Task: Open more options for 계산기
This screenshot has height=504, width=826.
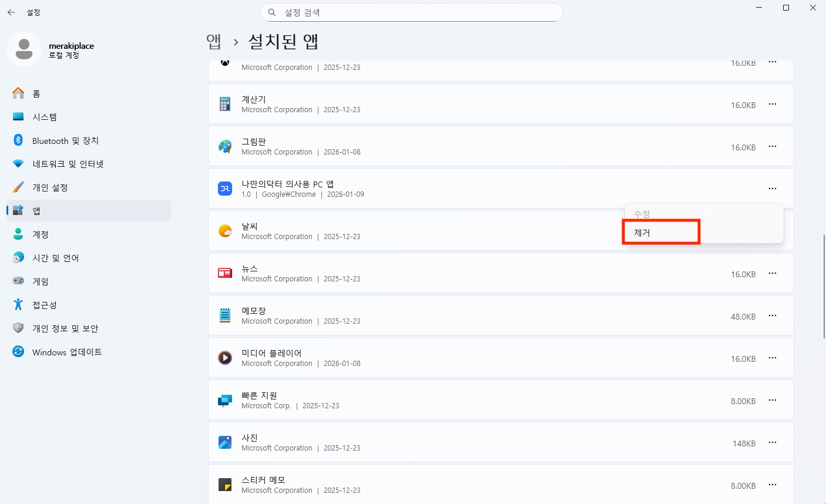Action: (x=773, y=104)
